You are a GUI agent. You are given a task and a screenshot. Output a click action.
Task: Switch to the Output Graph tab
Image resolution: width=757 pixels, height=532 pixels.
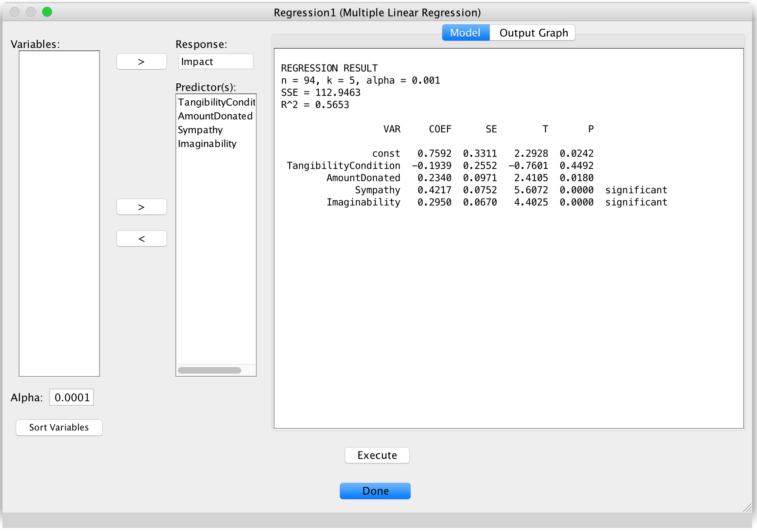click(532, 32)
